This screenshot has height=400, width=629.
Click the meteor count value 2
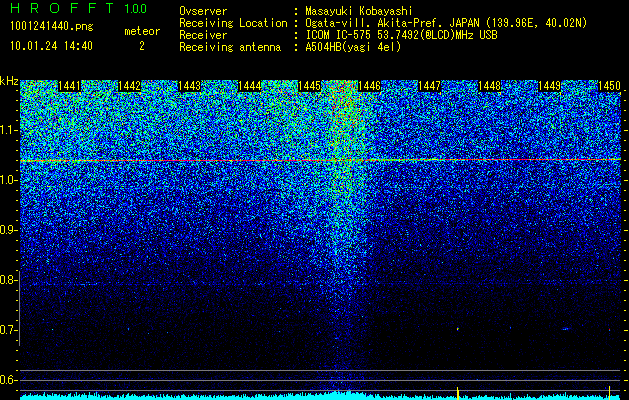tap(142, 46)
